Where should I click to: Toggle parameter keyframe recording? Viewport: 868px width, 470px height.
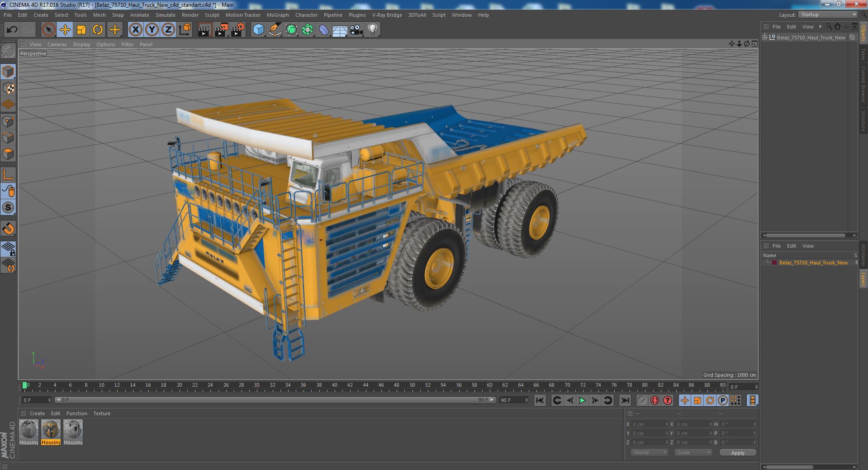(723, 400)
